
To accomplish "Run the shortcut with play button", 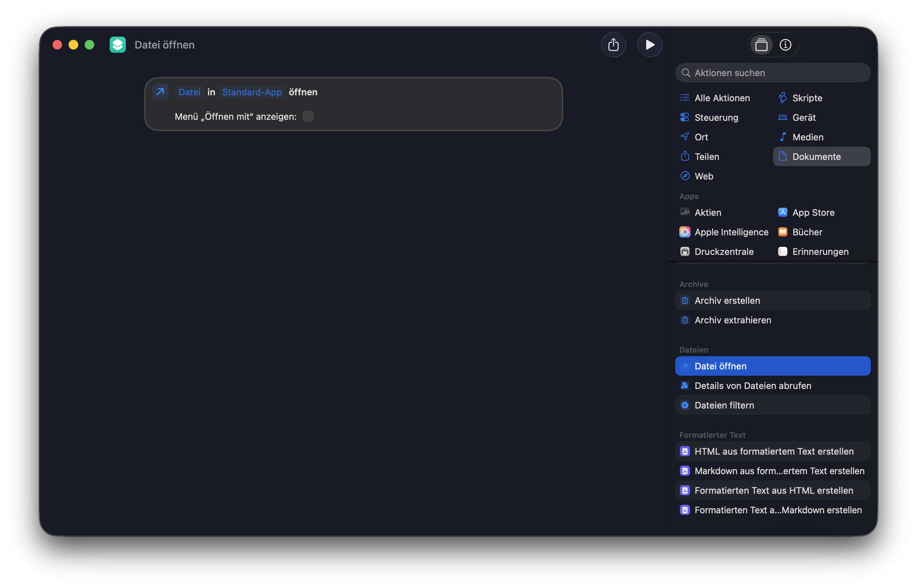I will pos(650,45).
